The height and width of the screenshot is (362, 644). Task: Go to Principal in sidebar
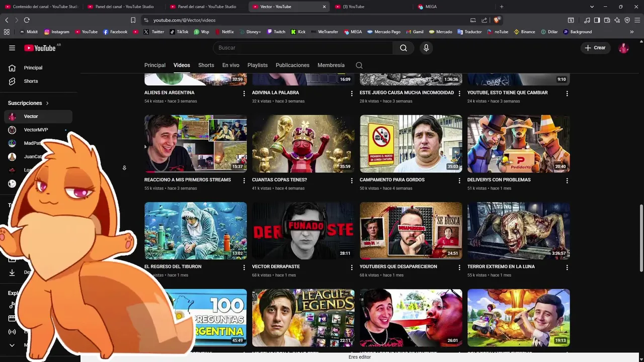coord(38,68)
